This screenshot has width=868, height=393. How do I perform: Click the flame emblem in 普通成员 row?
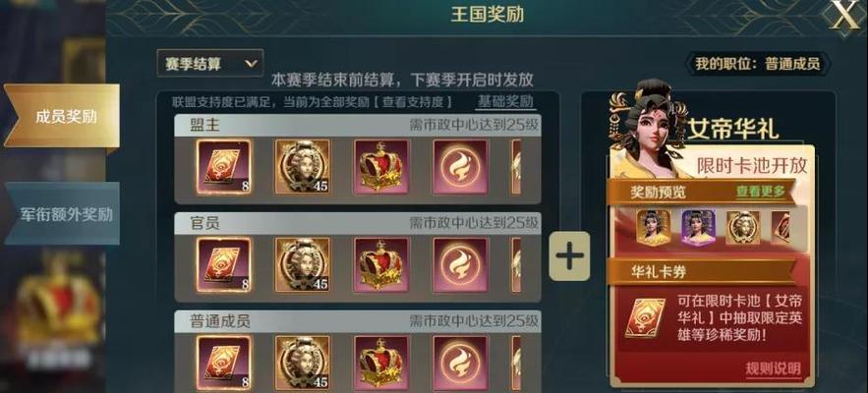pyautogui.click(x=460, y=363)
